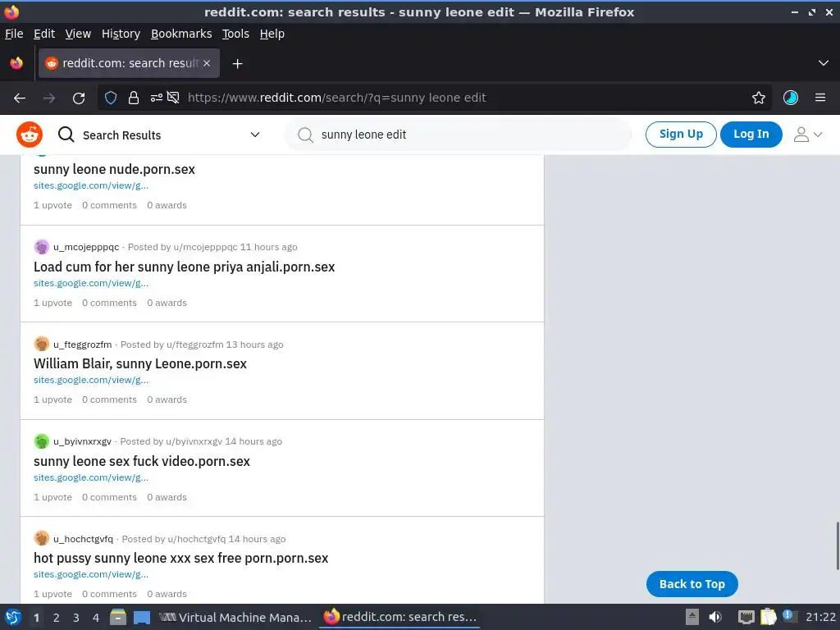Switch to workspace 2 in taskbar
The image size is (840, 630).
[57, 618]
